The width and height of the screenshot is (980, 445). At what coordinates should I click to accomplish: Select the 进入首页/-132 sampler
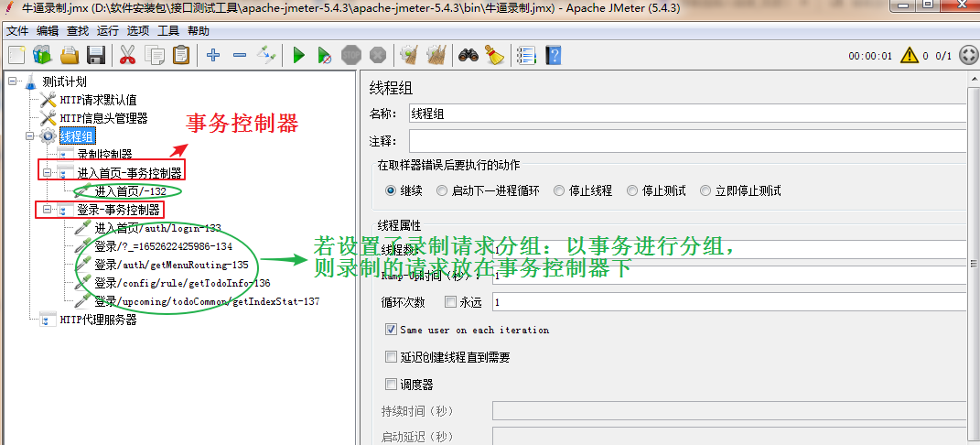130,191
